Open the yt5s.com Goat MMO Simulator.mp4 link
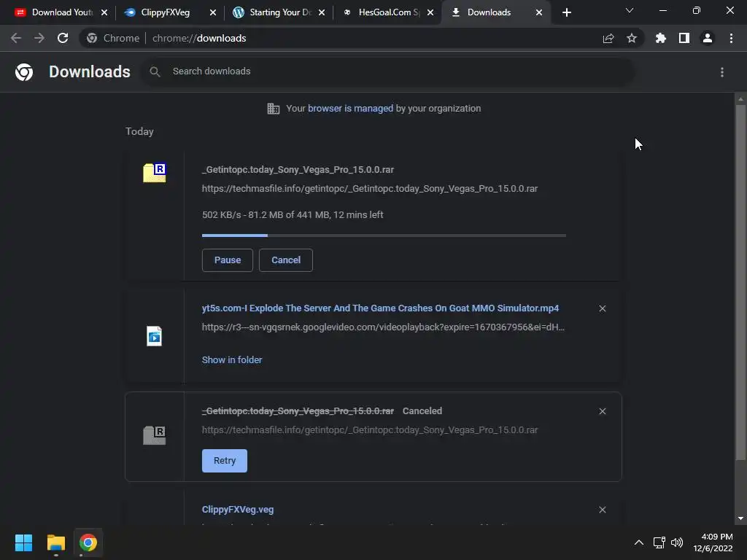 click(380, 308)
